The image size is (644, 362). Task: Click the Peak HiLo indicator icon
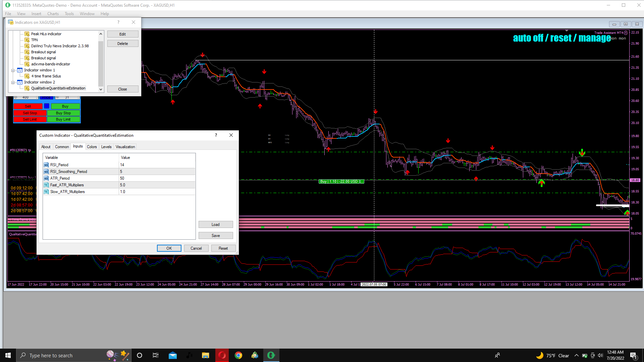pos(27,34)
